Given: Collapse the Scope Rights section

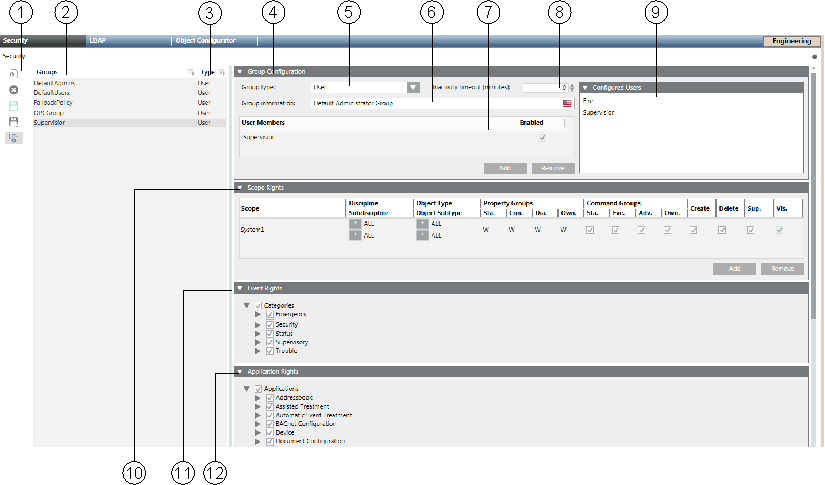Looking at the screenshot, I should coord(240,188).
